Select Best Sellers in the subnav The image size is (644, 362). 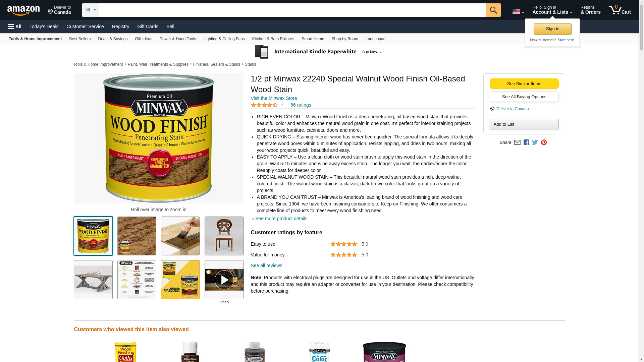[80, 39]
